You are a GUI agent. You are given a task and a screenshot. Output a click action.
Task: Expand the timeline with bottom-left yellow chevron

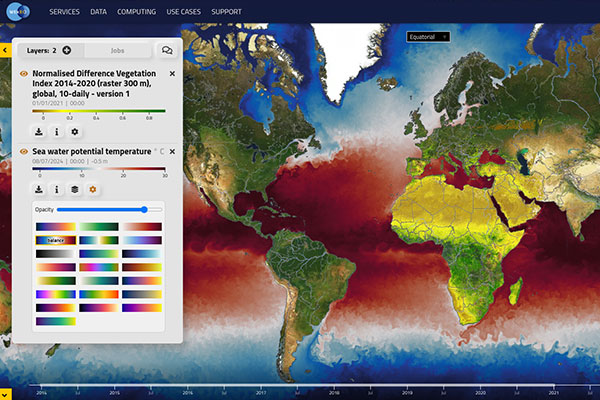pyautogui.click(x=5, y=392)
